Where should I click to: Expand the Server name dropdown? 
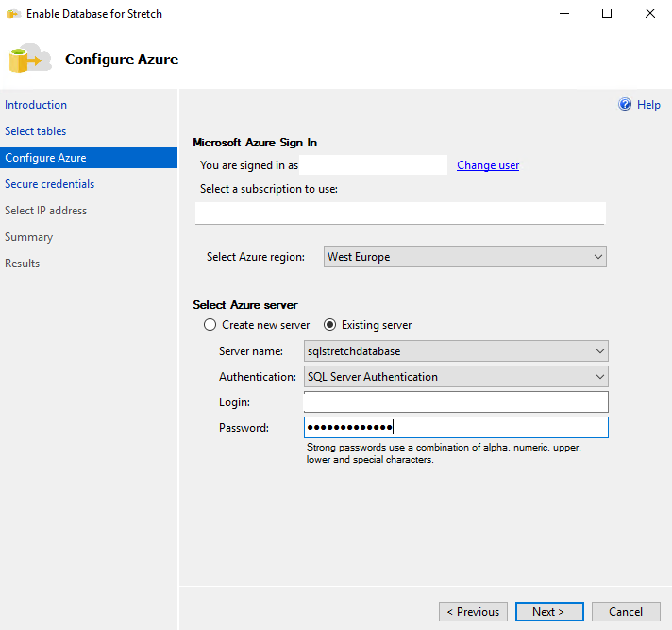coord(456,351)
